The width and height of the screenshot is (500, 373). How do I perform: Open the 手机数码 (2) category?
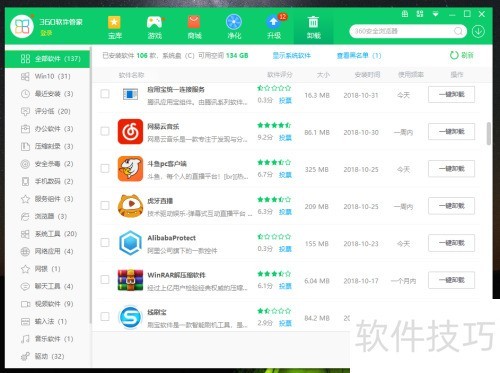click(x=47, y=181)
